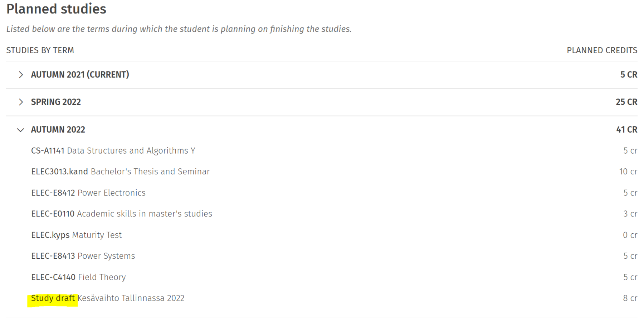The width and height of the screenshot is (644, 318).
Task: Click the ELEC.kyps Maturity Test entry
Action: 76,235
